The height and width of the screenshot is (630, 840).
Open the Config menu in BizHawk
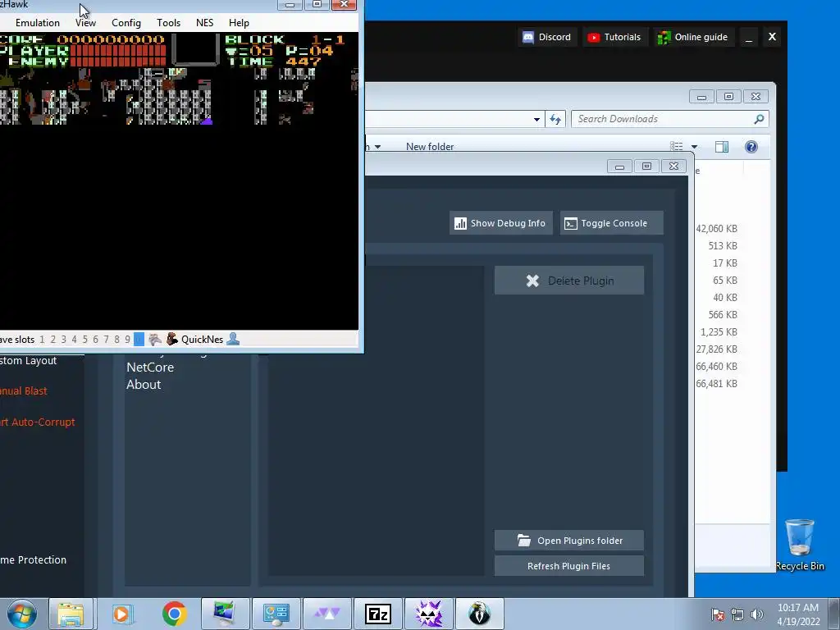coord(126,23)
